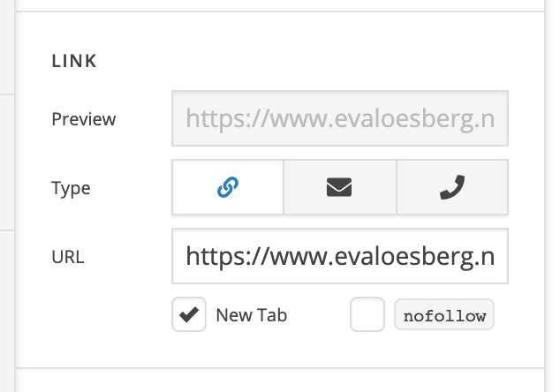Viewport: 560px width, 392px height.
Task: Choose the phone link type icon
Action: click(452, 187)
